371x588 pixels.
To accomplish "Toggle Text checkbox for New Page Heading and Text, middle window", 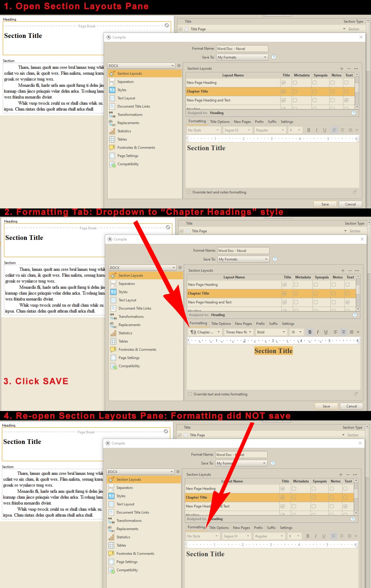I will [x=348, y=302].
